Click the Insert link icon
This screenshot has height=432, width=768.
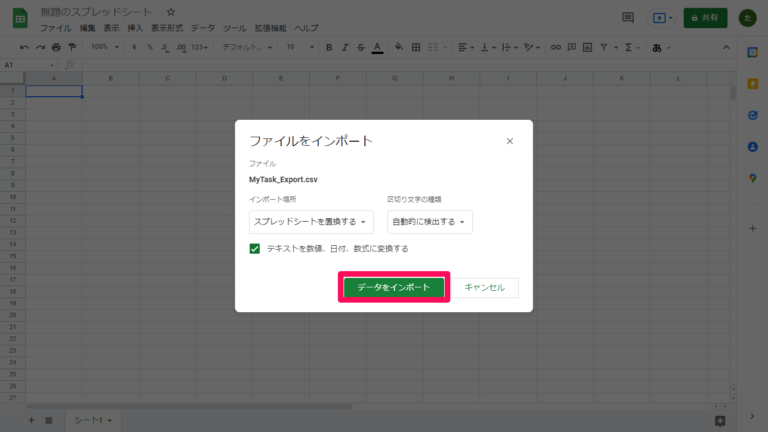coord(555,48)
